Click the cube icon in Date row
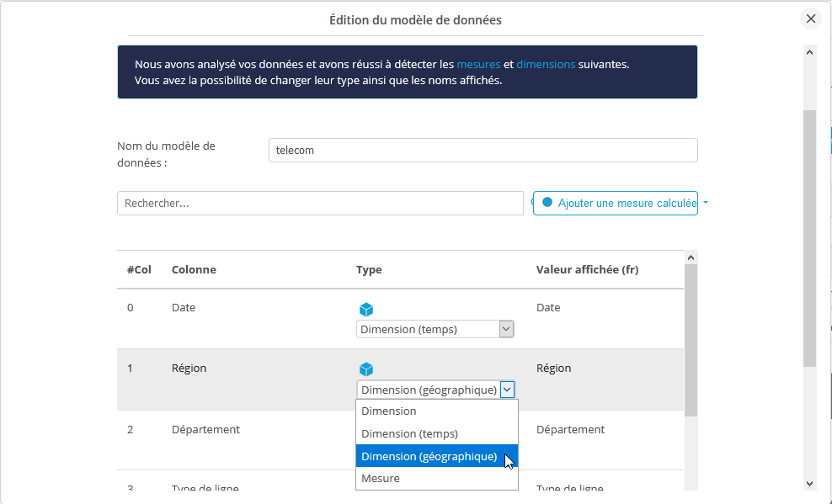 [x=366, y=309]
